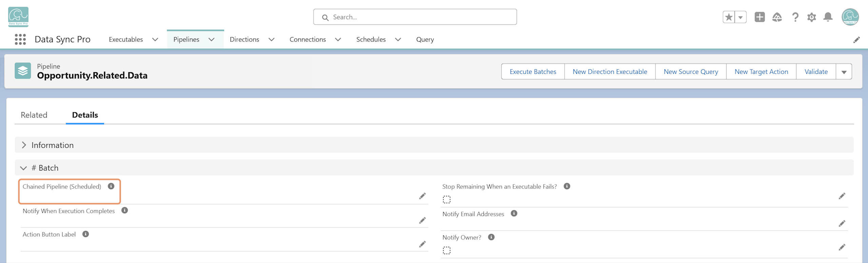Toggle the Notify Owner? checkbox
The width and height of the screenshot is (868, 263).
coord(447,250)
